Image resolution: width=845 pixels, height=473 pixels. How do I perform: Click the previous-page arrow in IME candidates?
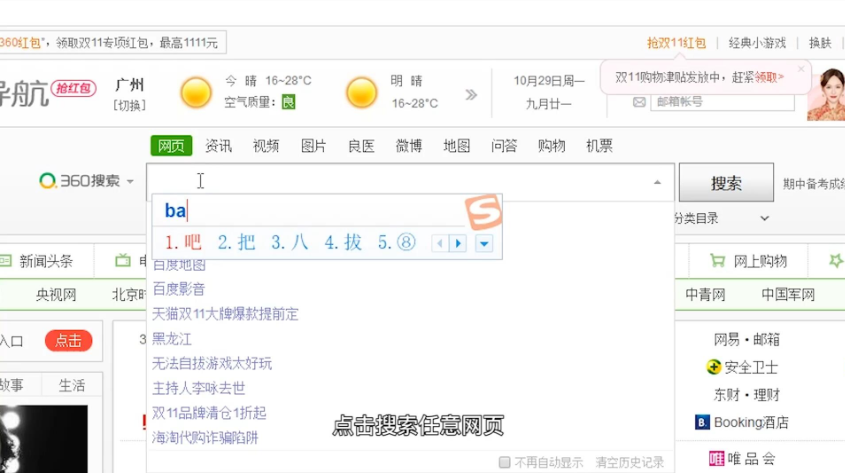[x=439, y=243]
